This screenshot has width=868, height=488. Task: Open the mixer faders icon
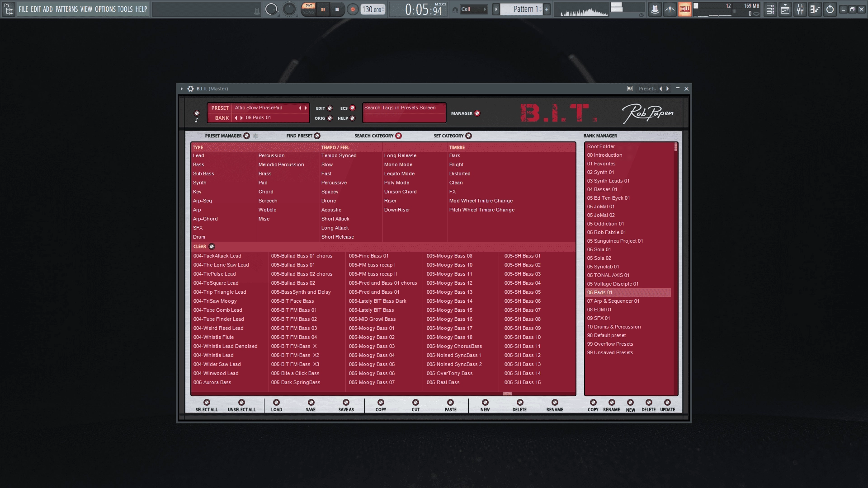coord(800,9)
